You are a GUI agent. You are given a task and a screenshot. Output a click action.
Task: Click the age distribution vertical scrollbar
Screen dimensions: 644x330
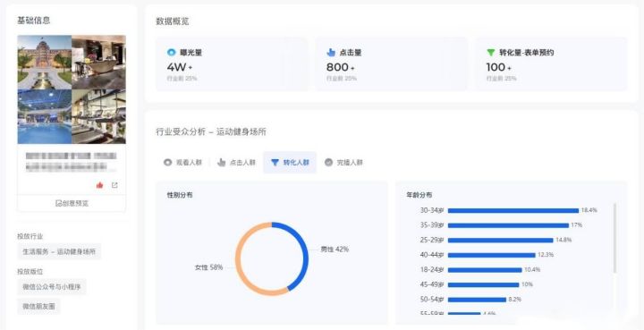pos(614,238)
